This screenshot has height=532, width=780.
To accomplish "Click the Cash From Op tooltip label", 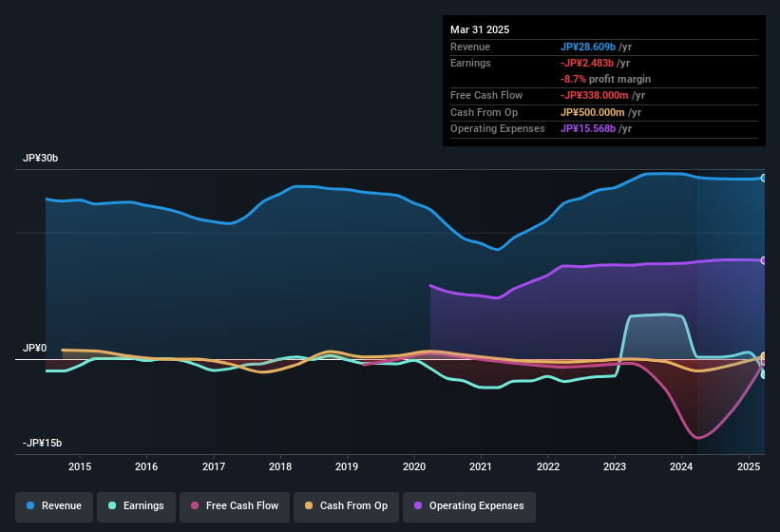I will point(484,112).
